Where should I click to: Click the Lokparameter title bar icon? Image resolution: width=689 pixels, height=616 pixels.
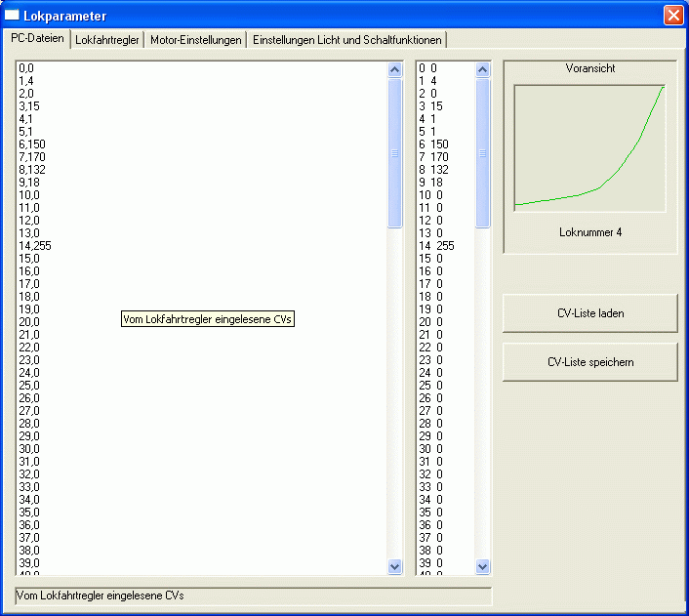pos(13,16)
